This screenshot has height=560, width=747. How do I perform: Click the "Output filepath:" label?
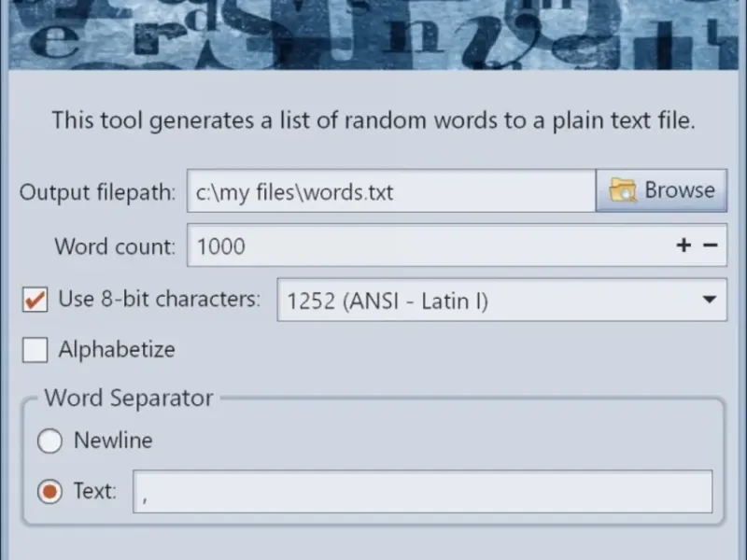(x=98, y=192)
